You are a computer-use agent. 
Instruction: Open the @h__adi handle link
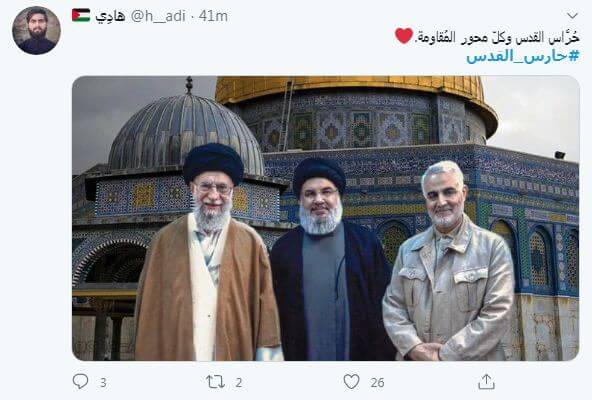(x=158, y=16)
